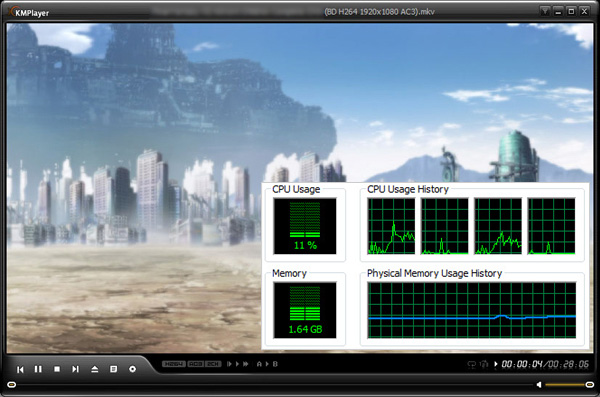Mute audio with the speaker icon
This screenshot has height=397, width=600.
click(539, 384)
